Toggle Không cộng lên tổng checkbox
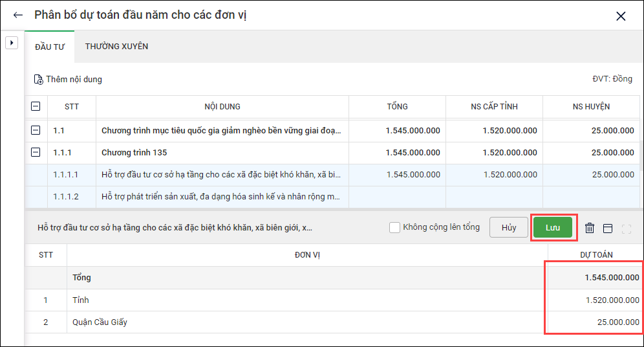644x347 pixels. (395, 227)
